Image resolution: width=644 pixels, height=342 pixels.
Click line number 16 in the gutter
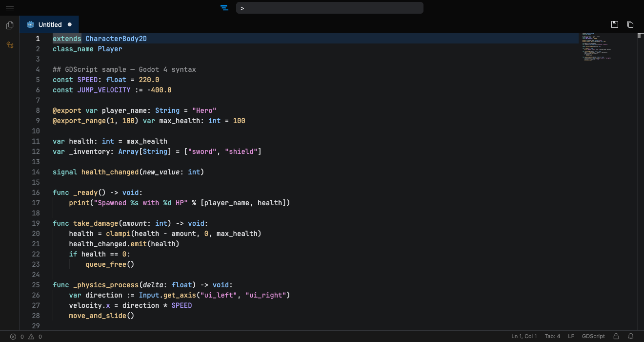pos(36,192)
